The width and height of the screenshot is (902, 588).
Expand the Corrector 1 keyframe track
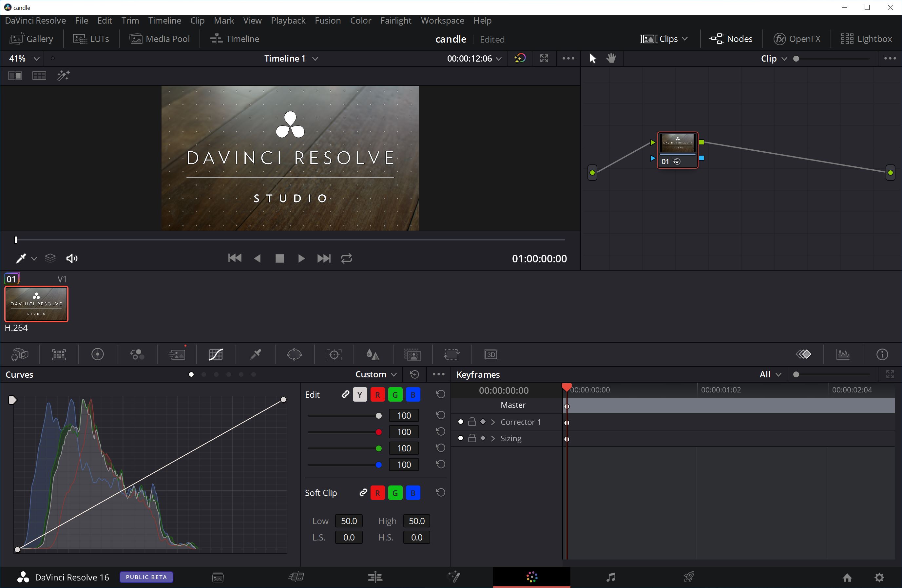pos(493,422)
